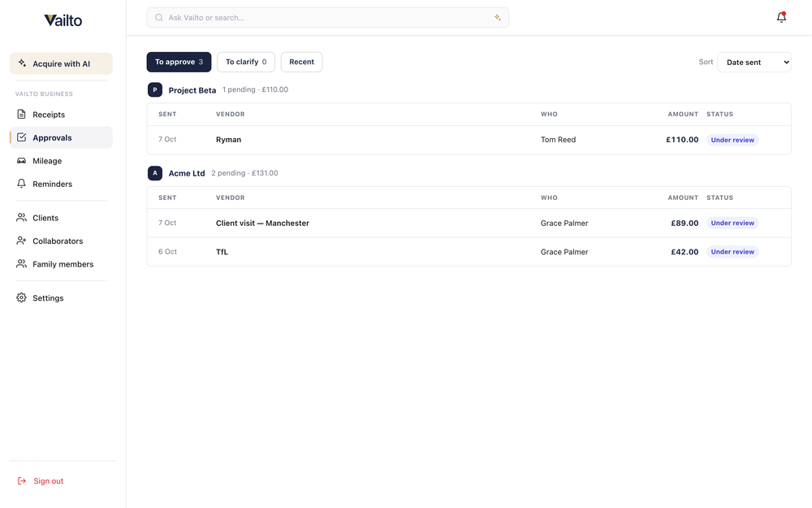Click the Vailto logo
Screen dimensions: 812x508
point(63,20)
